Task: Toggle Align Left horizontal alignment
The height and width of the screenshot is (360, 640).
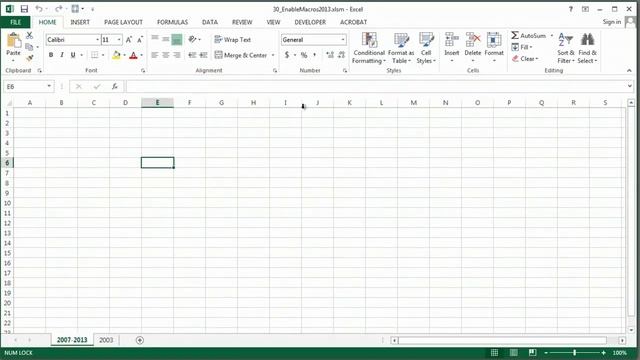Action: [x=155, y=55]
